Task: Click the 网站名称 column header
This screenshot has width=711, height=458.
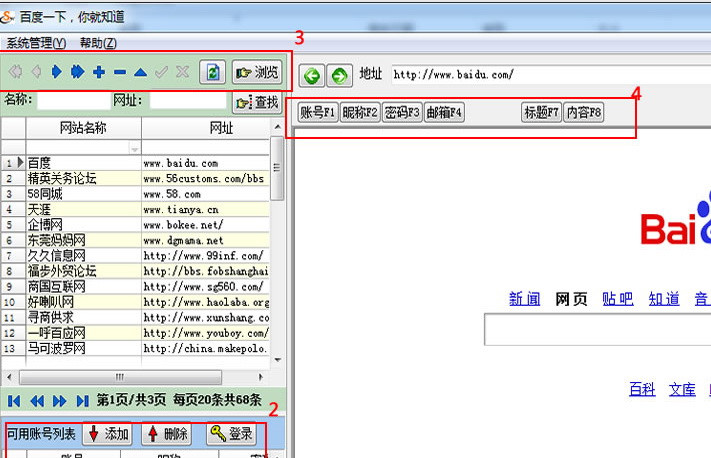Action: click(x=83, y=128)
